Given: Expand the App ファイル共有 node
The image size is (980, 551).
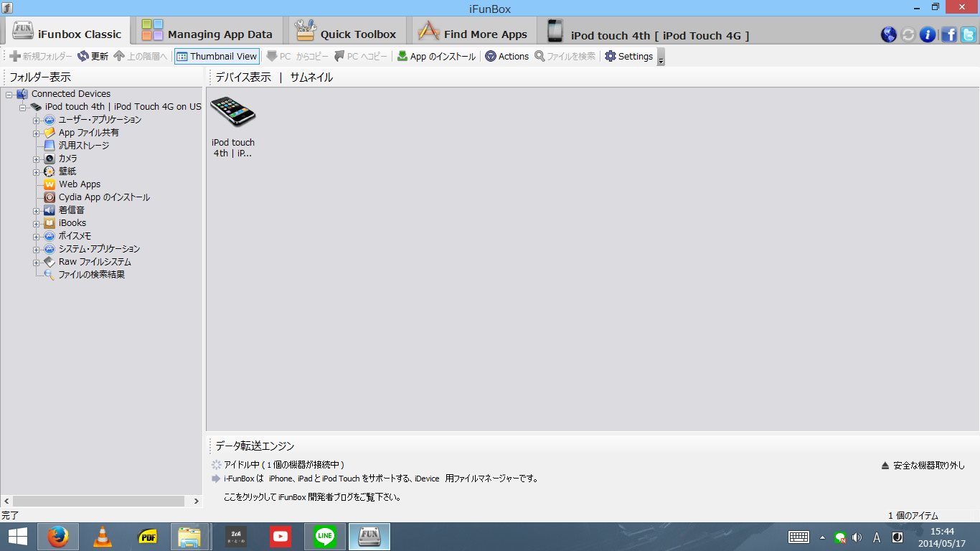Looking at the screenshot, I should [36, 133].
